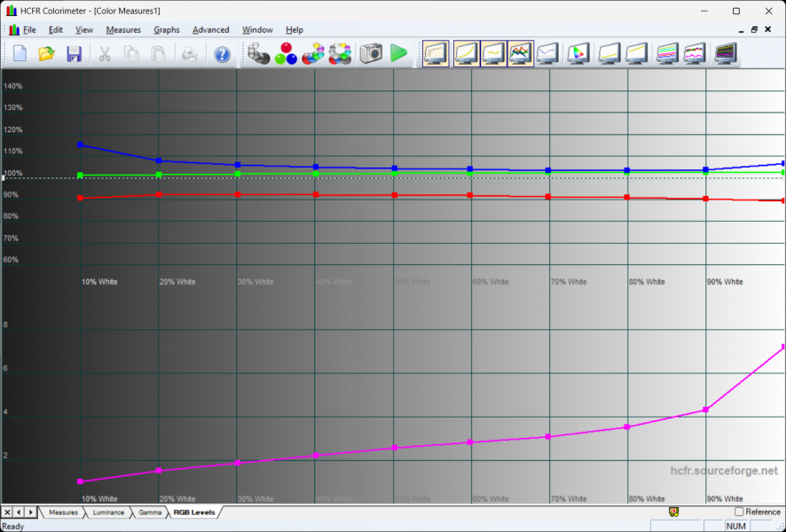Viewport: 786px width, 532px height.
Task: Click the blue Help question mark icon
Action: (222, 54)
